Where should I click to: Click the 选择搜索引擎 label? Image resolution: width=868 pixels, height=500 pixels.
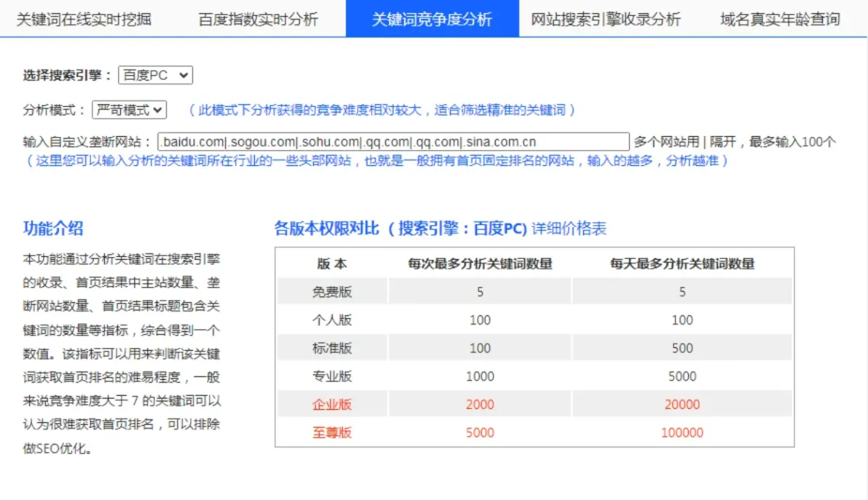[x=67, y=75]
